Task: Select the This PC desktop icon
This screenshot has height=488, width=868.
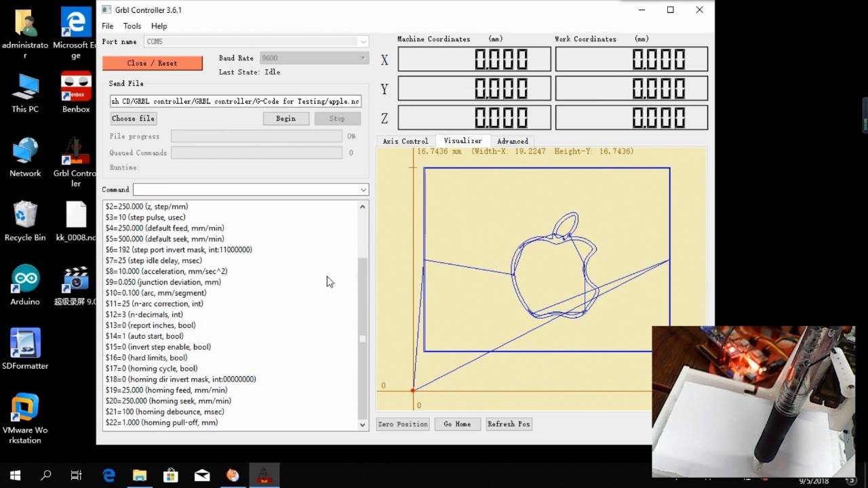Action: click(x=25, y=94)
